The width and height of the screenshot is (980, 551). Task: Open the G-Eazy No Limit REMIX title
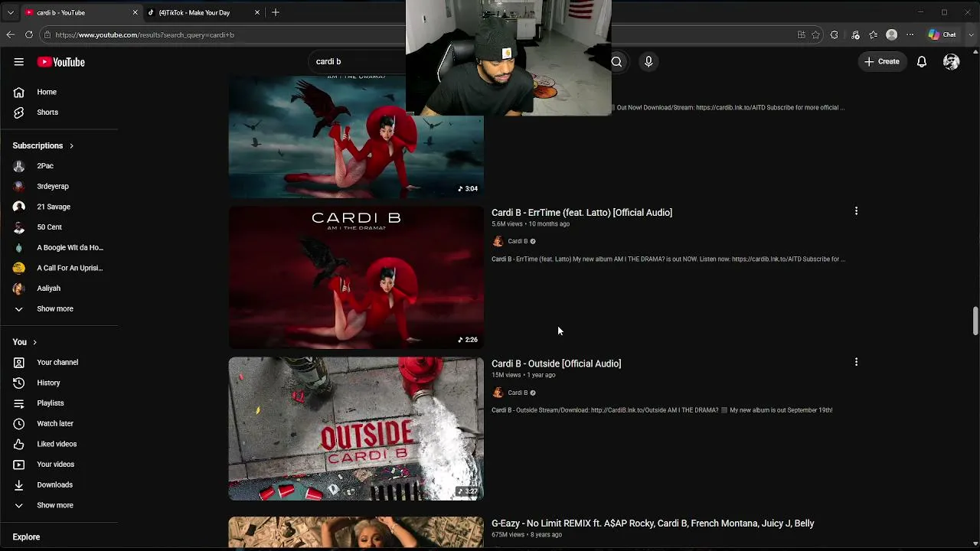click(653, 523)
